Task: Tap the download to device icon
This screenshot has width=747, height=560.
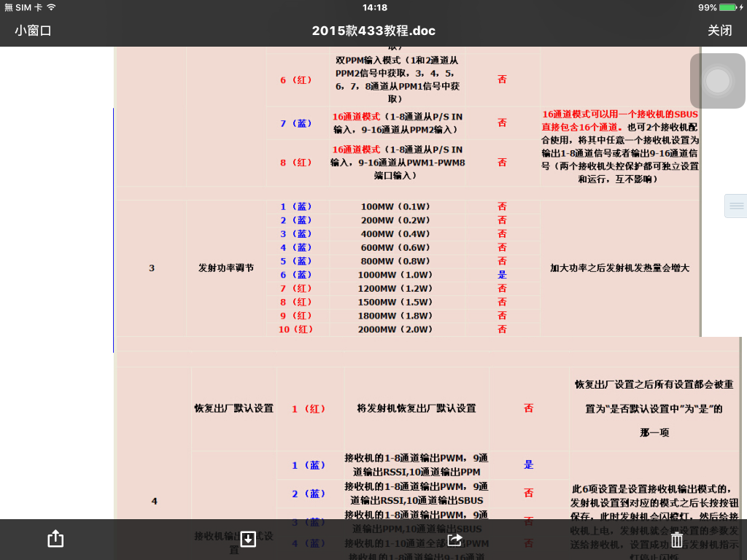Action: (x=248, y=539)
